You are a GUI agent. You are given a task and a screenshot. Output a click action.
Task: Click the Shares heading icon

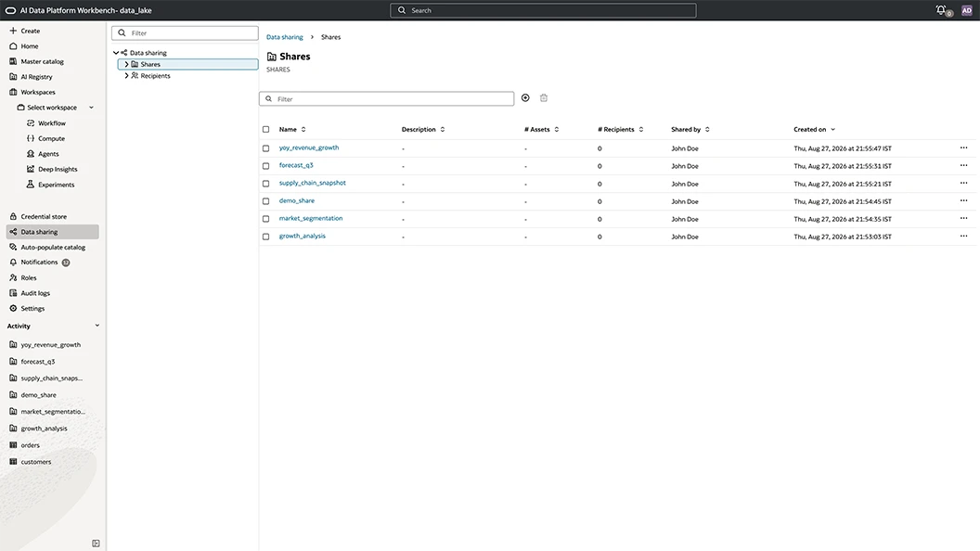pos(271,57)
